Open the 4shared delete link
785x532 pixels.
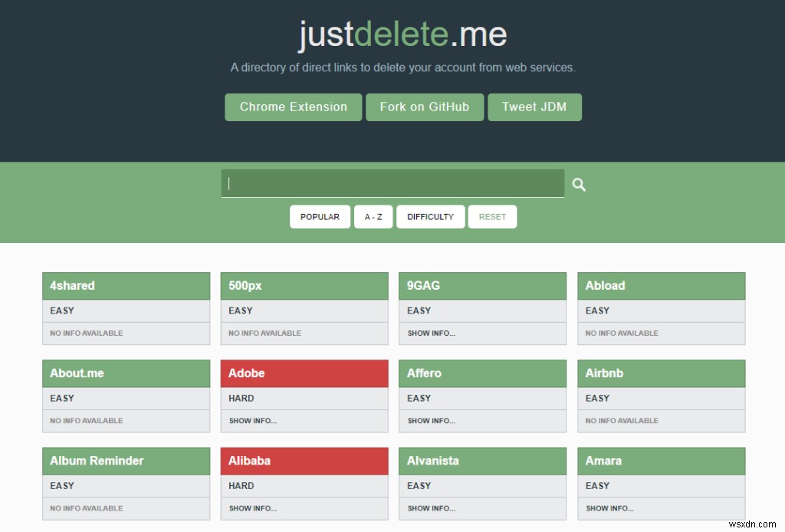click(x=126, y=286)
